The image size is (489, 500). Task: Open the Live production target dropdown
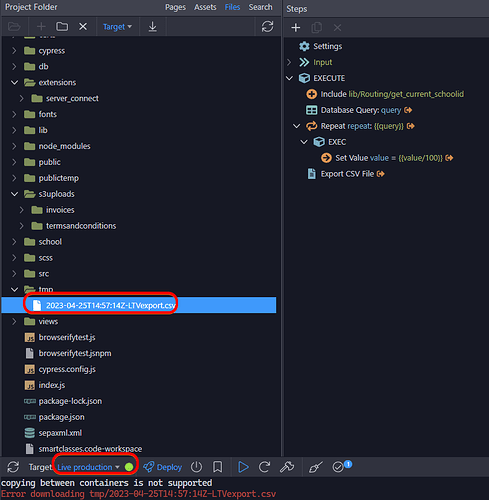[x=88, y=467]
